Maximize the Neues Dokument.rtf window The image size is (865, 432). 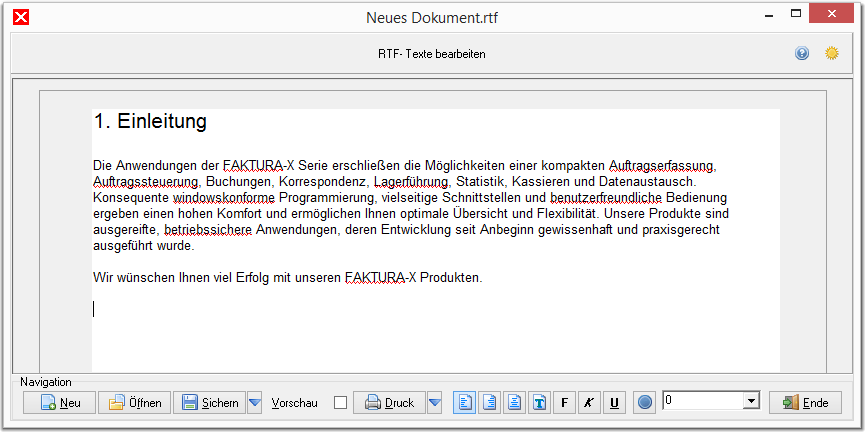point(795,14)
